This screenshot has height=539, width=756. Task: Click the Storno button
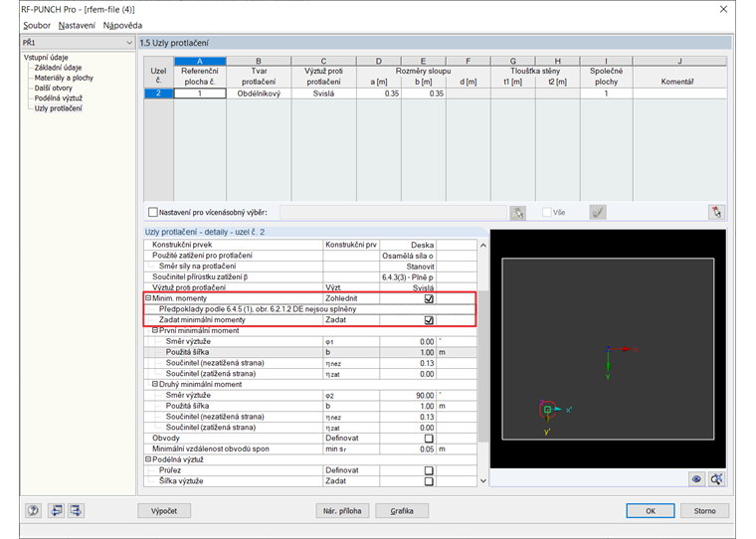point(704,510)
